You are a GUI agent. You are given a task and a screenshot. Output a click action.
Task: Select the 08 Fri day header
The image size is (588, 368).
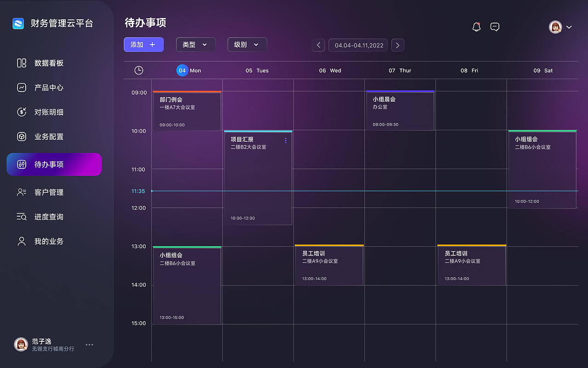point(469,70)
